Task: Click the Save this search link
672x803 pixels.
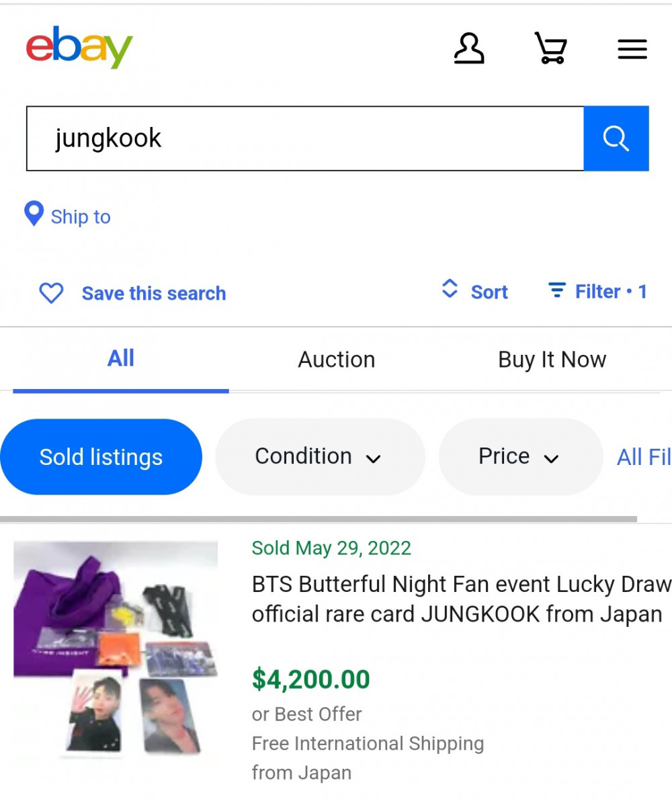Action: pyautogui.click(x=154, y=294)
